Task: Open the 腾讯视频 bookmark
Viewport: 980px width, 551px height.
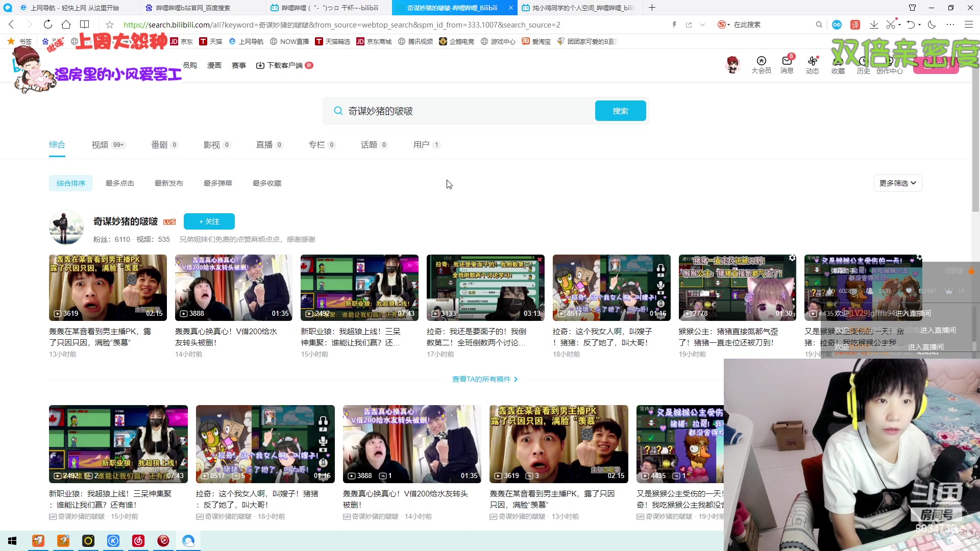Action: pos(415,41)
